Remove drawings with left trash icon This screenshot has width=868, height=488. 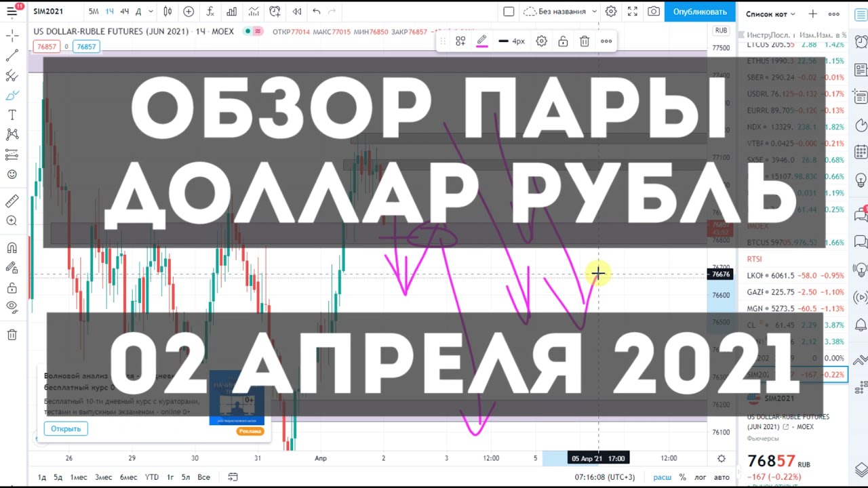tap(12, 335)
